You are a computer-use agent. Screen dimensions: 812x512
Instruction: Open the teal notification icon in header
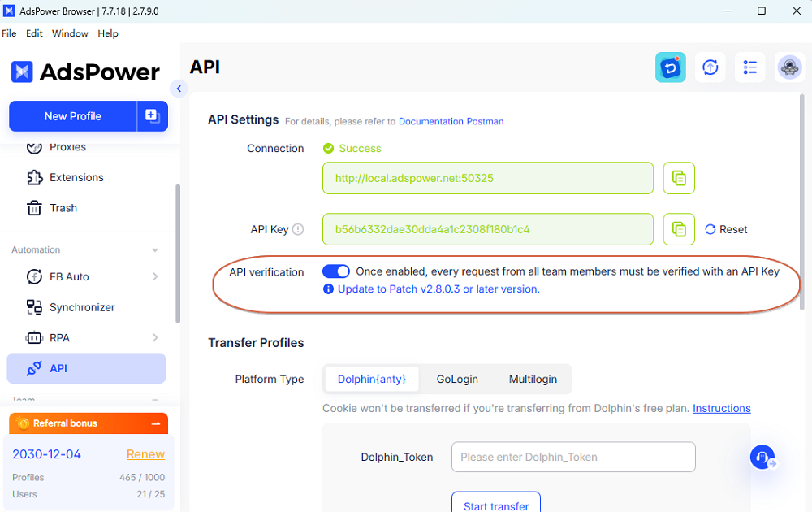click(671, 67)
